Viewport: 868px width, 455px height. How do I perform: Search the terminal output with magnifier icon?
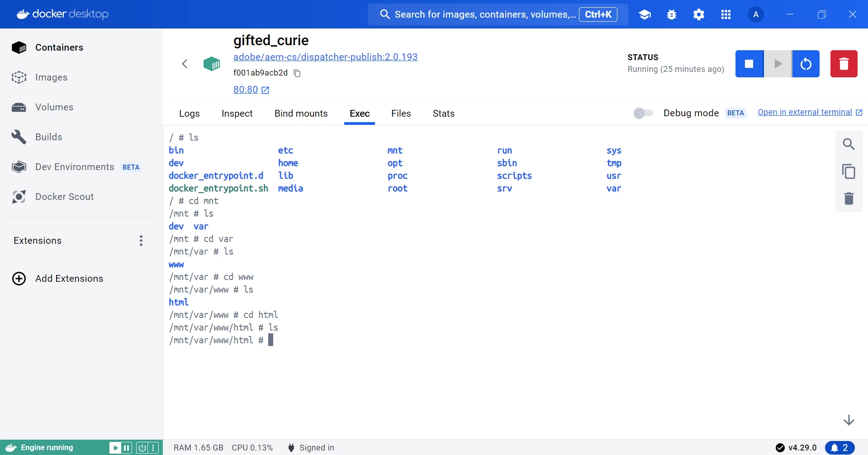tap(849, 144)
